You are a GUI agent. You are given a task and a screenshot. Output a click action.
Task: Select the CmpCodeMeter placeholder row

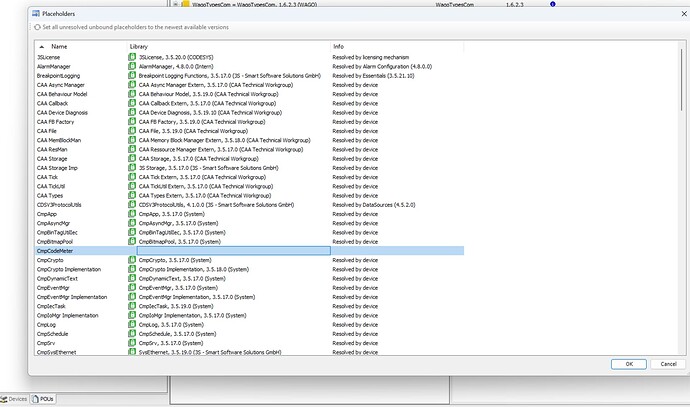click(250, 251)
